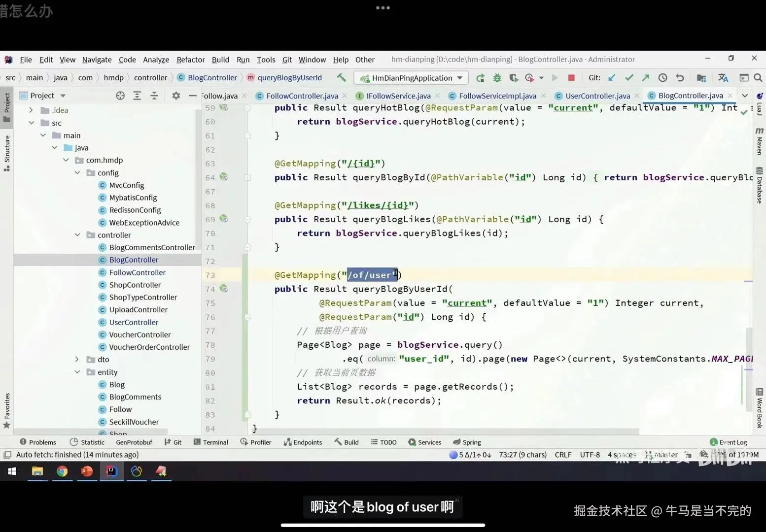
Task: Open Project Structure icon in toolbar
Action: click(x=701, y=78)
